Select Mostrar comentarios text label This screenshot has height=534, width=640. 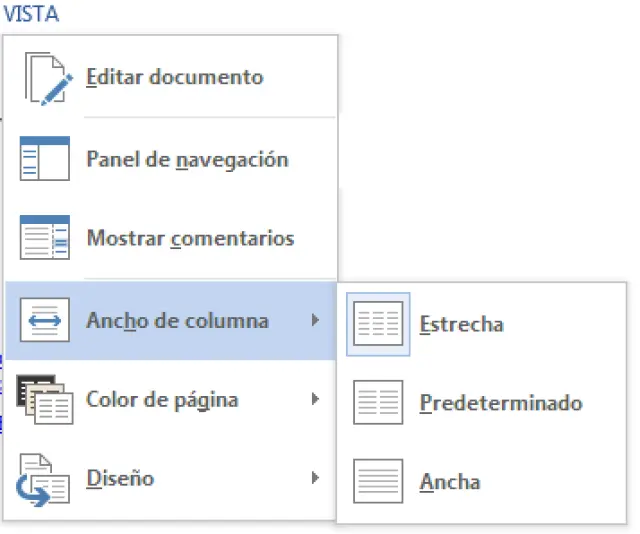[190, 239]
